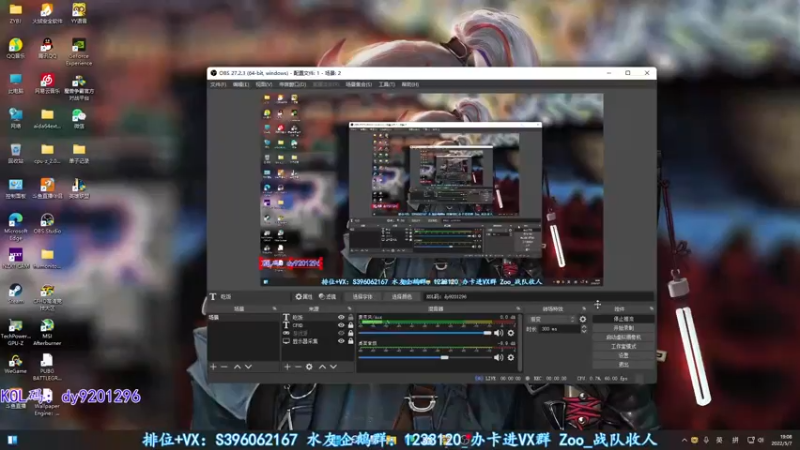Toggle lock on the display capture source
Screen dimensions: 800x450
point(351,341)
